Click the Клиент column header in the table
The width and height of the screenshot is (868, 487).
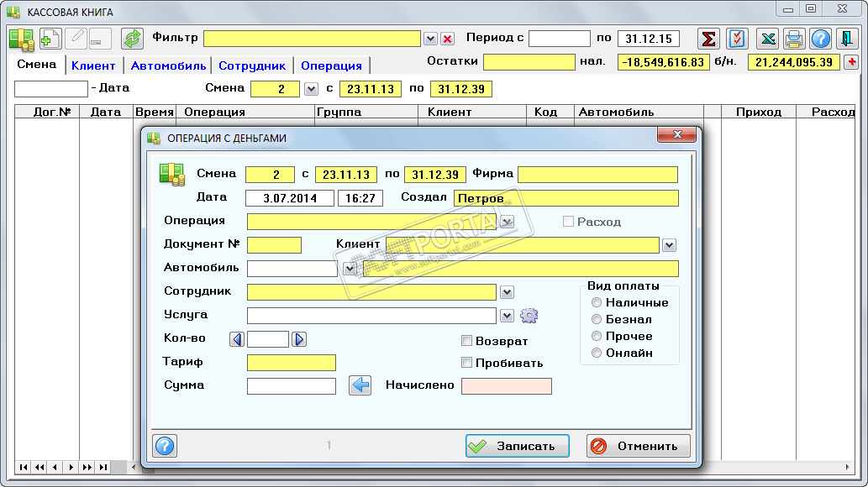coord(471,112)
